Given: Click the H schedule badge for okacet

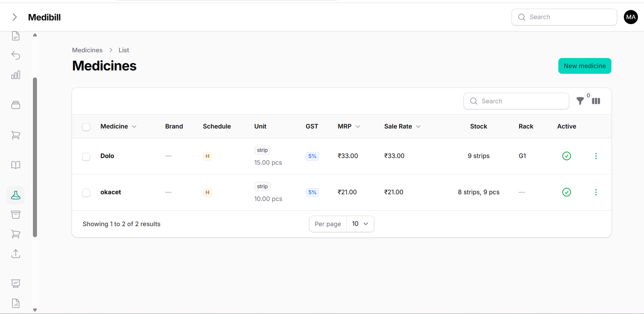Looking at the screenshot, I should point(207,192).
